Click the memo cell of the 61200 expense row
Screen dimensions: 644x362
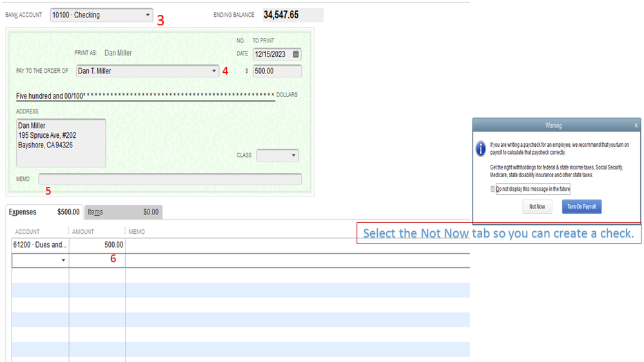[297, 245]
